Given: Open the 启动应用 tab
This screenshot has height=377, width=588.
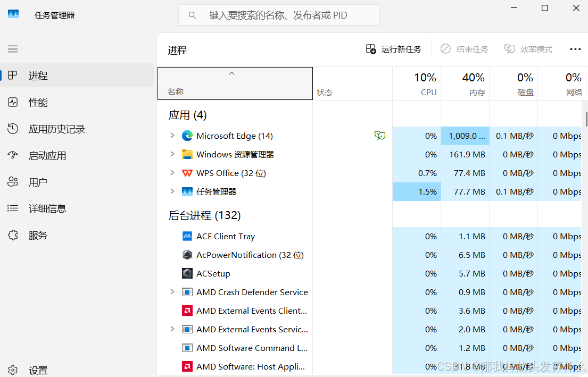Looking at the screenshot, I should [77, 155].
